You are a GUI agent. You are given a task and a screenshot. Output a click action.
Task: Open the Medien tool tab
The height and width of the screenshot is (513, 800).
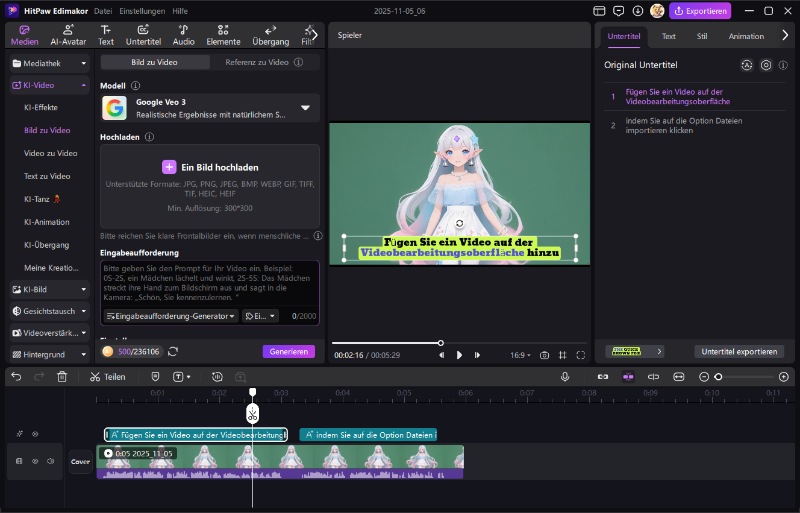click(x=24, y=35)
